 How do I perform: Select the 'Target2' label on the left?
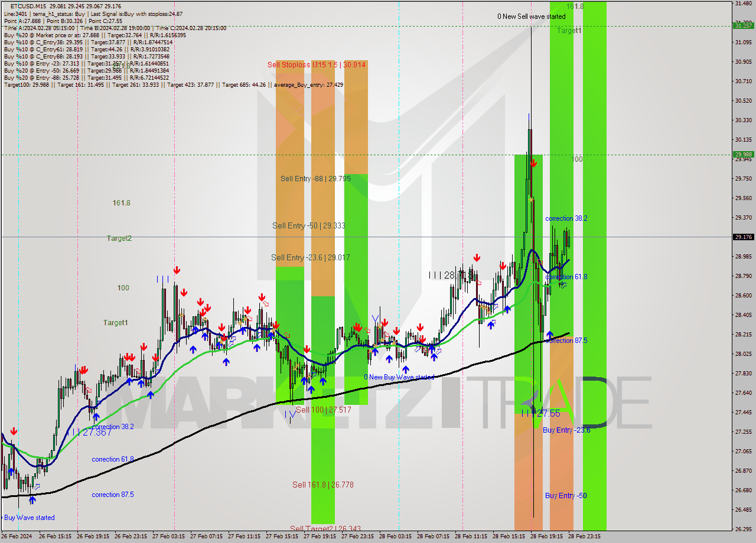click(x=119, y=238)
